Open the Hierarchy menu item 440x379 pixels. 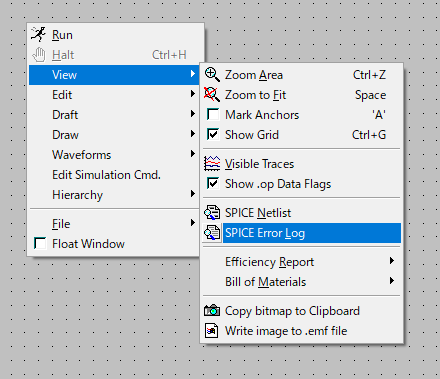tap(114, 195)
